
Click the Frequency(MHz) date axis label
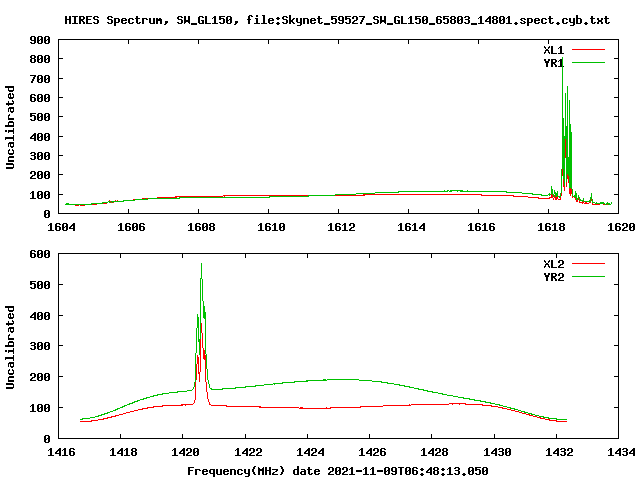click(x=338, y=471)
